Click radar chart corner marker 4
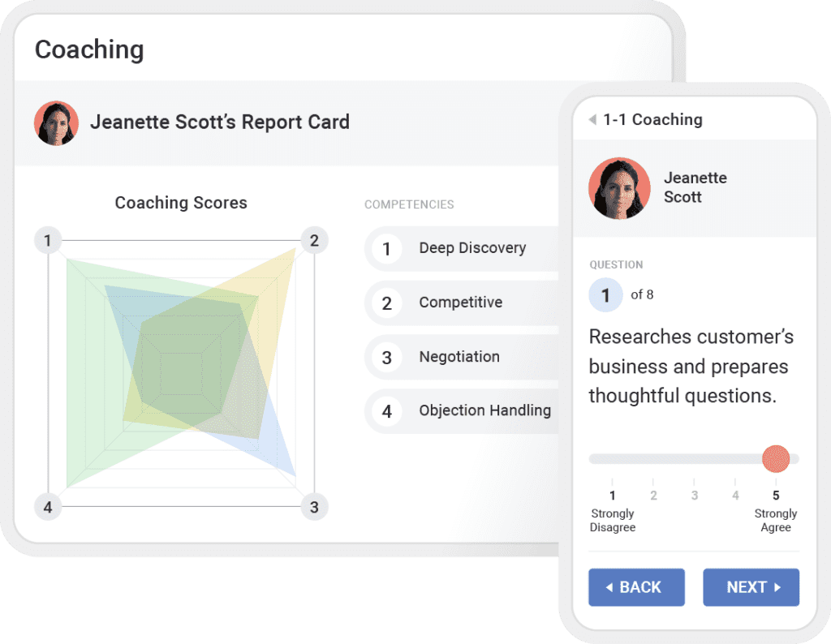 coord(48,508)
